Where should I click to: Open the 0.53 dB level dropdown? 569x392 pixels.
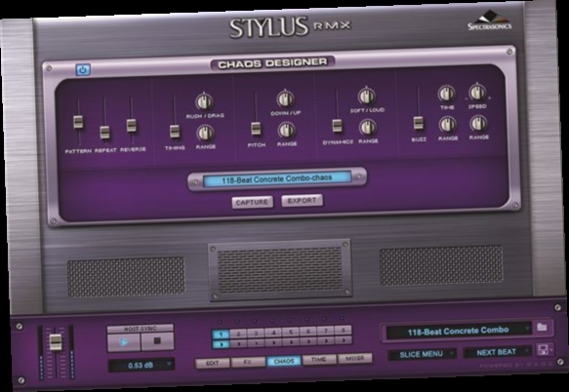click(142, 365)
